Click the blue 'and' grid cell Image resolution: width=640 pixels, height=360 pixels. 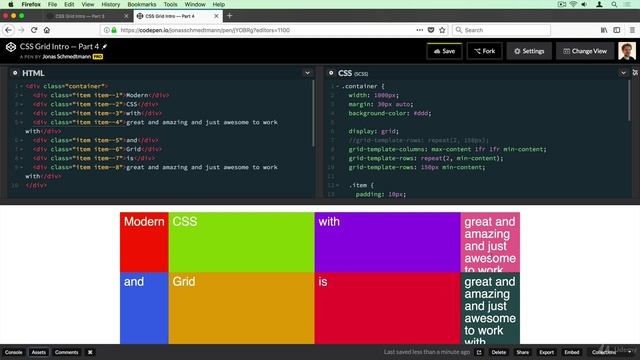144,308
